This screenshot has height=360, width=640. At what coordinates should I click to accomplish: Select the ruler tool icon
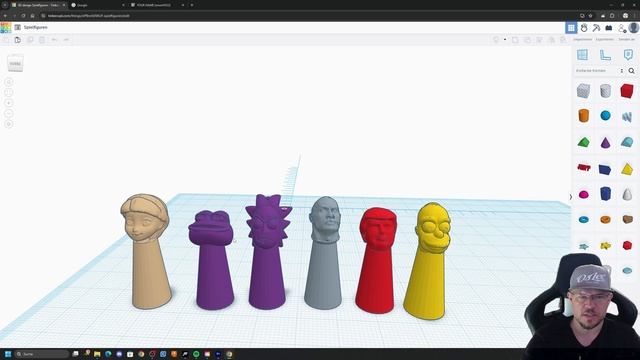coord(605,55)
